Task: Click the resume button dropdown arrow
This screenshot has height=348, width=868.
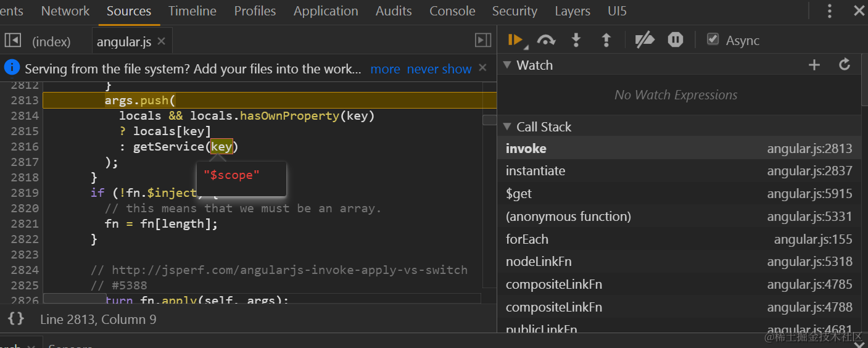Action: pos(526,46)
